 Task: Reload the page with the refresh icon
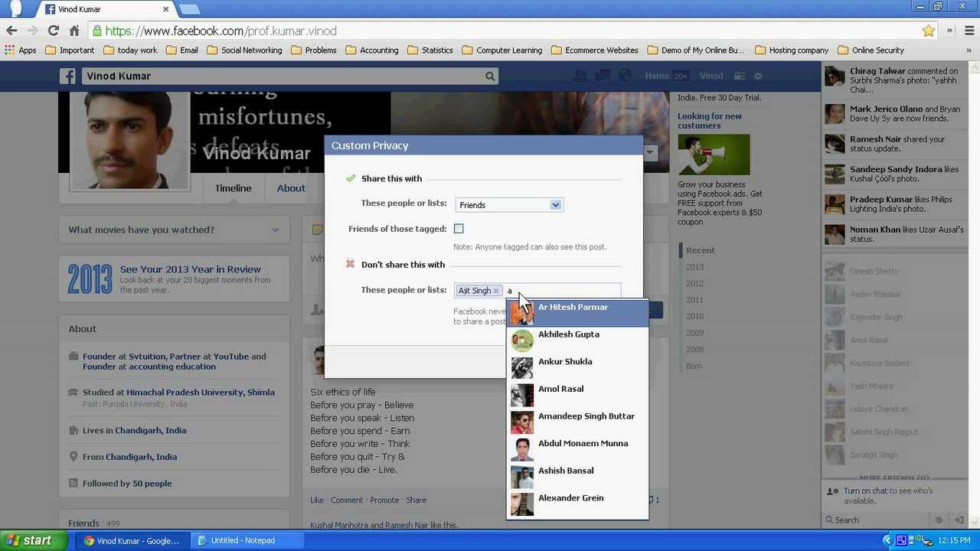tap(53, 31)
